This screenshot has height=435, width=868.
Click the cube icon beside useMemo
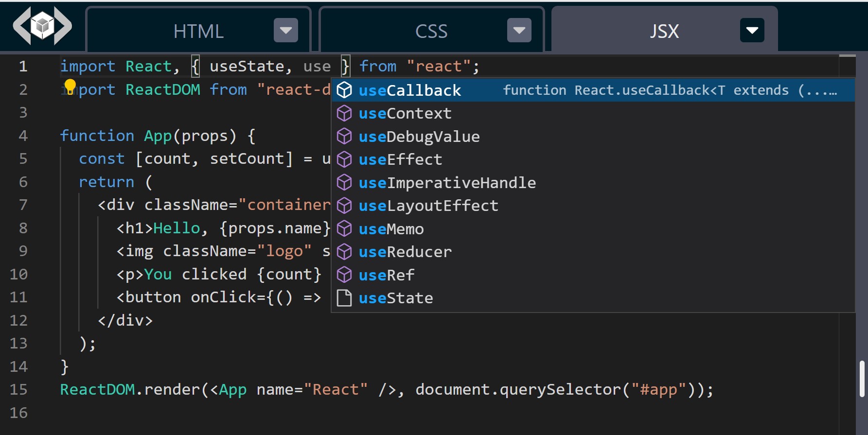pyautogui.click(x=344, y=229)
